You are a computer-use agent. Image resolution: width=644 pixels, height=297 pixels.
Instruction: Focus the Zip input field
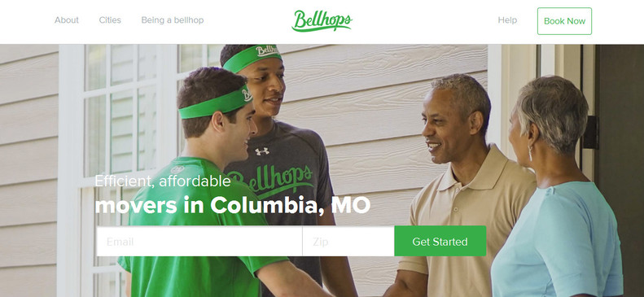tap(348, 241)
